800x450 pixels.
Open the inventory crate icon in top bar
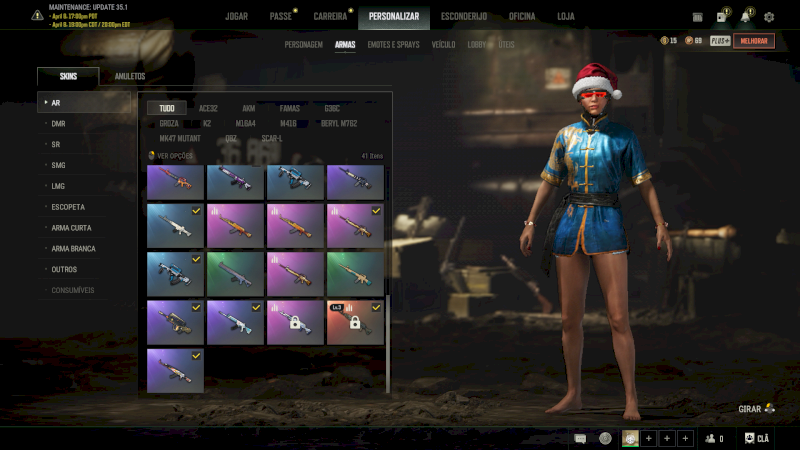point(697,17)
